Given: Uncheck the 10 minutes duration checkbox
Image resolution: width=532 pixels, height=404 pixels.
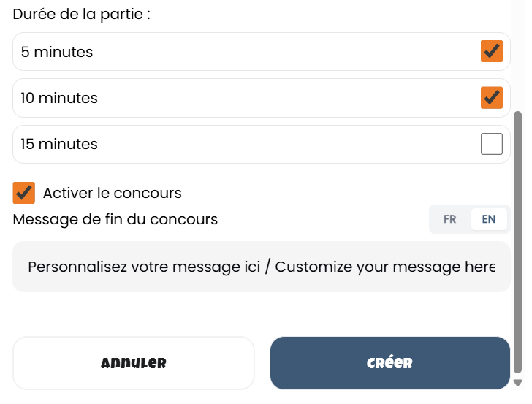Looking at the screenshot, I should (x=491, y=97).
